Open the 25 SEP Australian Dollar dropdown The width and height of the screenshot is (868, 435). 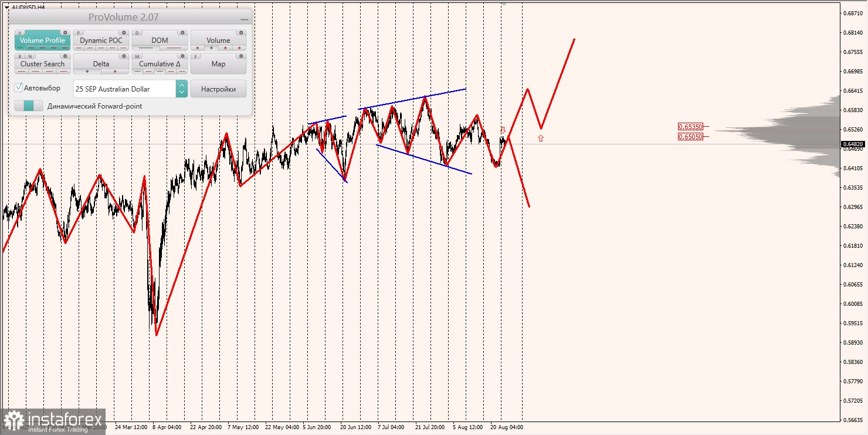click(124, 89)
